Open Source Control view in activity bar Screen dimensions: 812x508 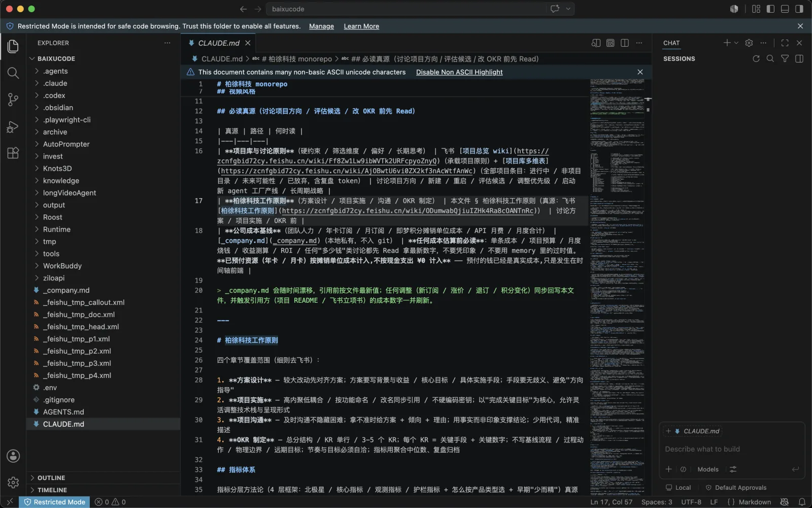pyautogui.click(x=13, y=100)
